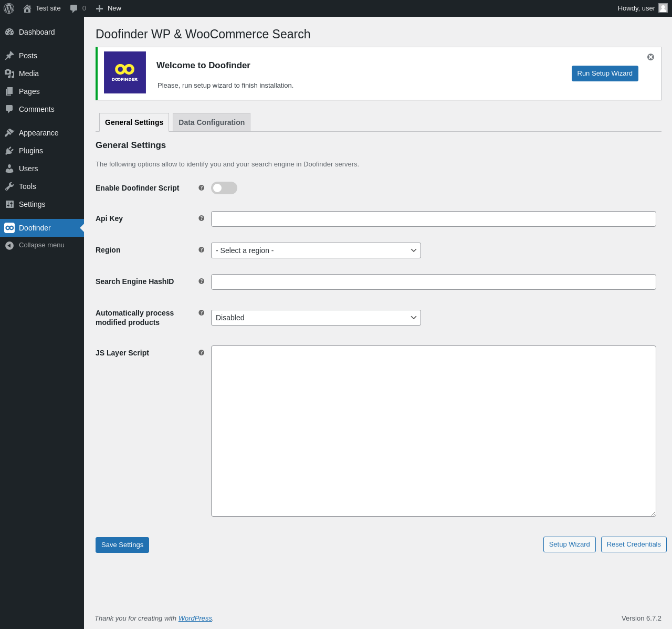Click the help icon next to Region
Screen dimensions: 672x629
point(201,250)
